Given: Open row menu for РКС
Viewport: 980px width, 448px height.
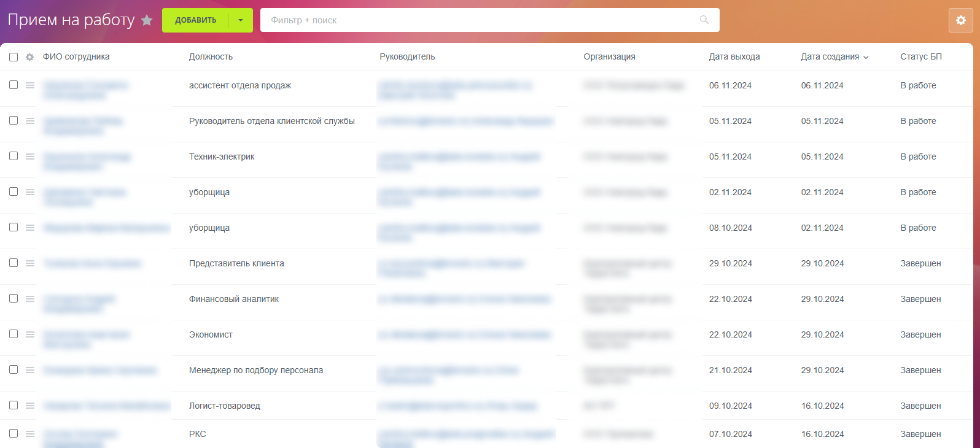Looking at the screenshot, I should click(29, 433).
